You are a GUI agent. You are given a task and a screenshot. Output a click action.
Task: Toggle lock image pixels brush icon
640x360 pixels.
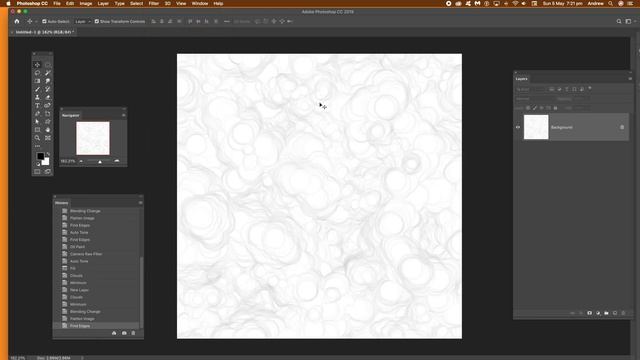click(535, 108)
